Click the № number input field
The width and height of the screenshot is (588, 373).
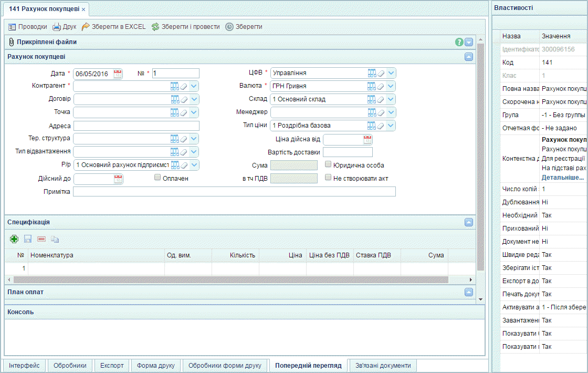pyautogui.click(x=175, y=73)
